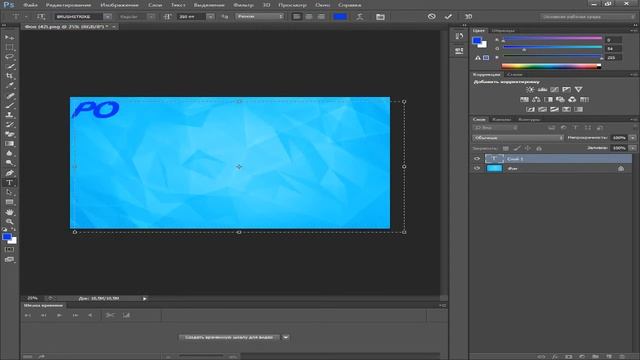Click the create video timeline button
This screenshot has height=360, width=640.
click(229, 337)
